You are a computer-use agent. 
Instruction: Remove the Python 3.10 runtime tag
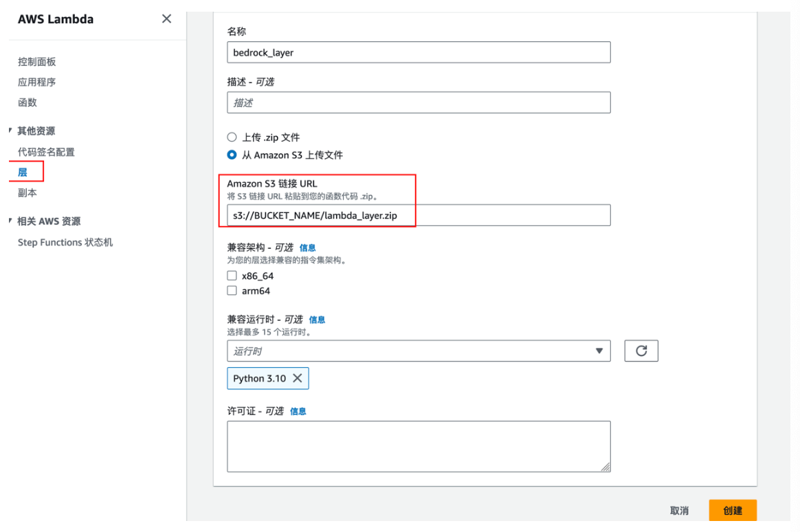pos(298,378)
